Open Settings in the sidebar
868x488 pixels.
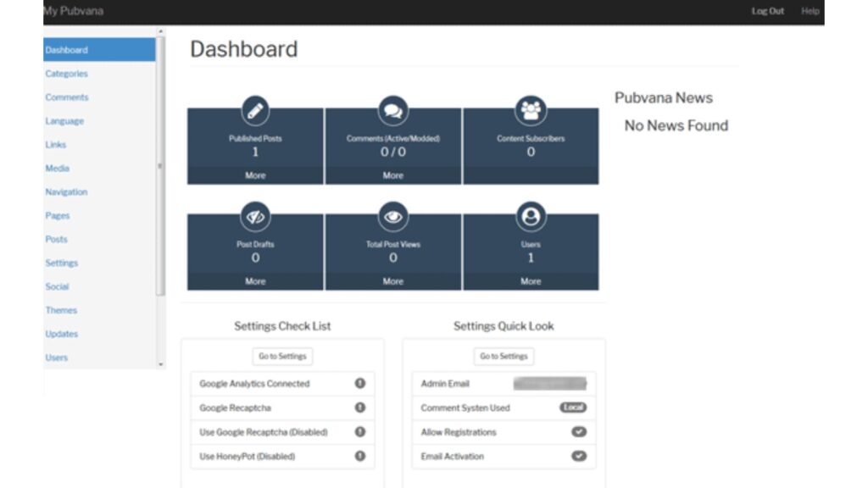(61, 263)
